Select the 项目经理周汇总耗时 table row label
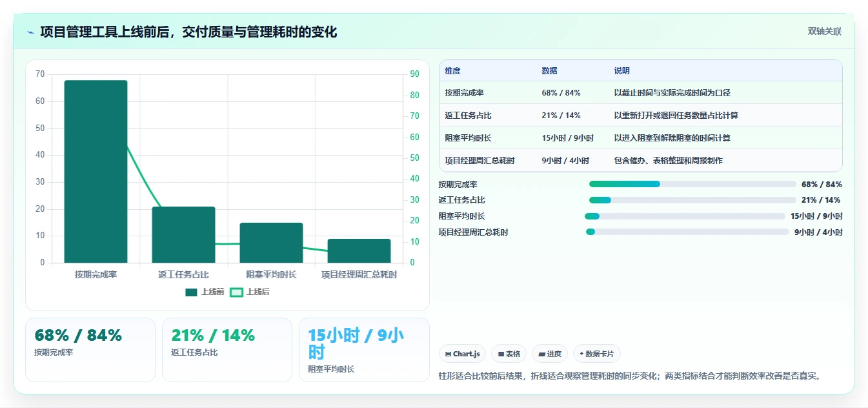868x408 pixels. [479, 161]
